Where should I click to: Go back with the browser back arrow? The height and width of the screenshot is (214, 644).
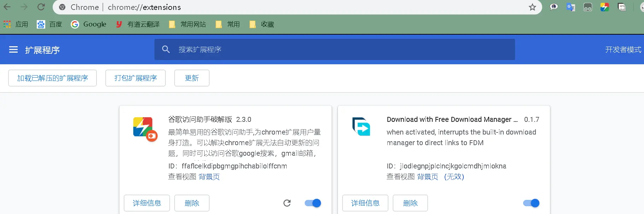point(7,7)
